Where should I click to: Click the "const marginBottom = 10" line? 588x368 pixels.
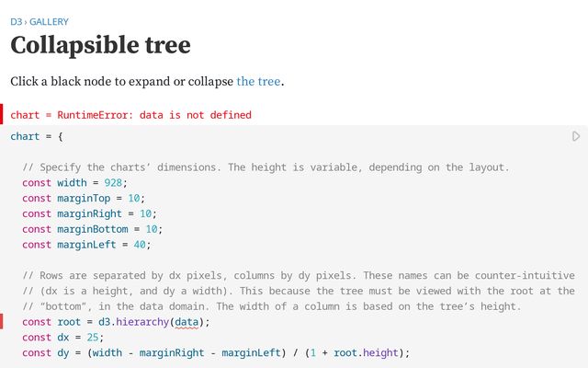tap(92, 229)
